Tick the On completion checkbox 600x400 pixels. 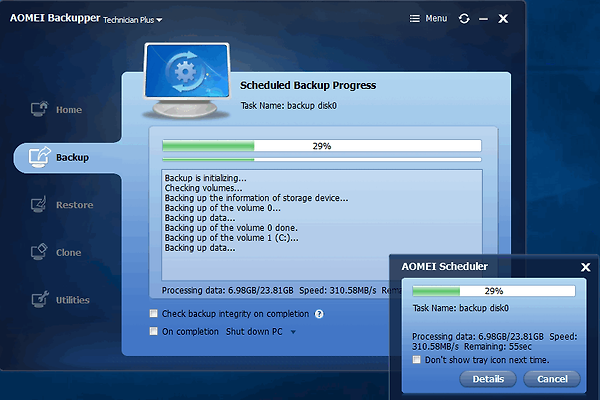pos(153,331)
